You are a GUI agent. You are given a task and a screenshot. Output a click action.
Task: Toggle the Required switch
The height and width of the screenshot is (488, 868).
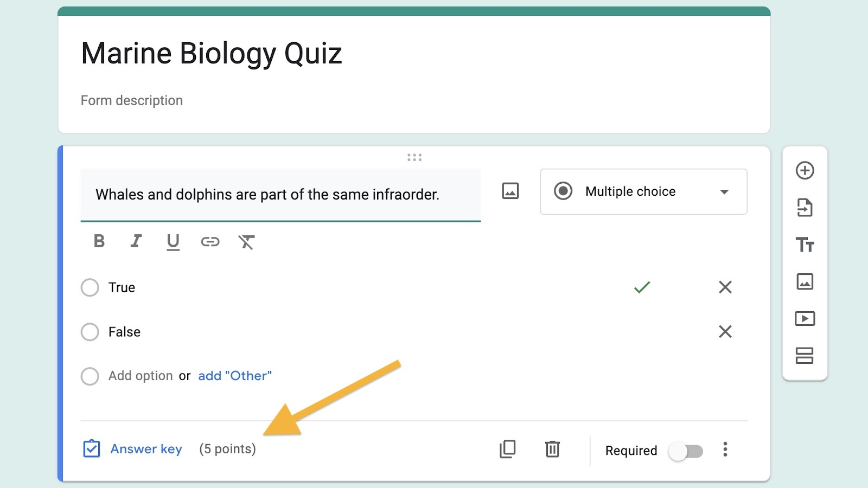(686, 451)
